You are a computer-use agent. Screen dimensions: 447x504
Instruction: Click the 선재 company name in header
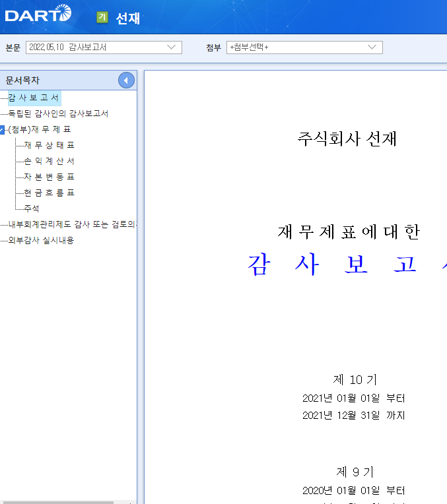(x=128, y=18)
